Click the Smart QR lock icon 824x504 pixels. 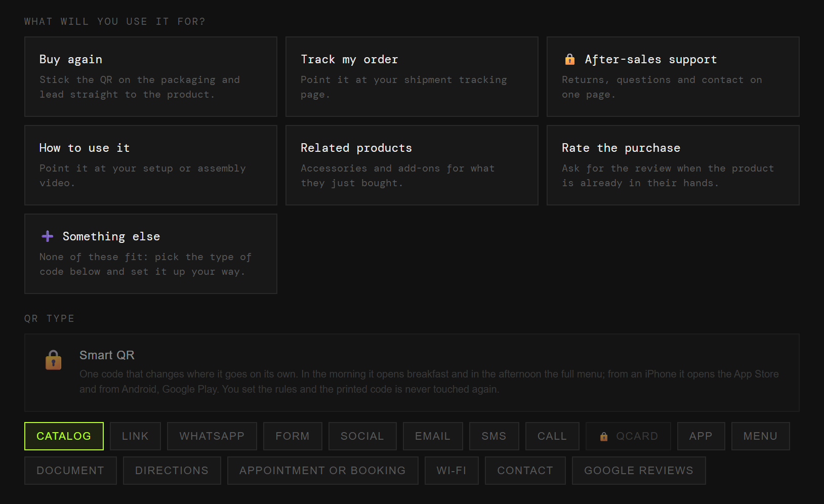tap(53, 360)
